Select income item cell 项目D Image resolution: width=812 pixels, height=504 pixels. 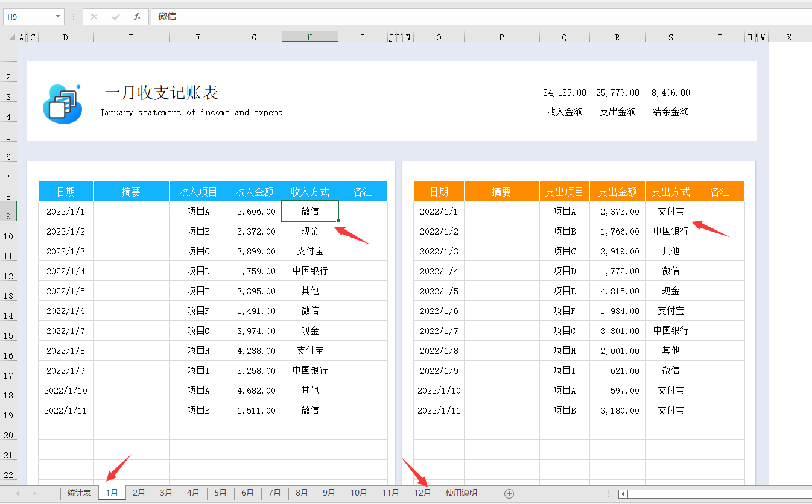198,271
